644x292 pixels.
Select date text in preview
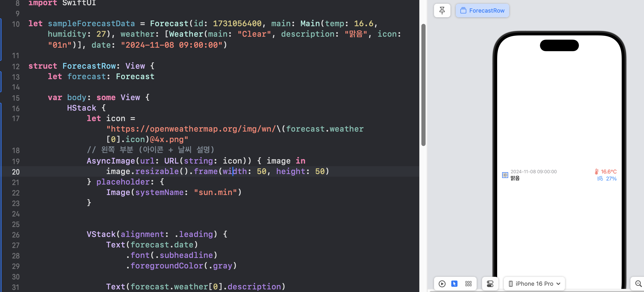(x=533, y=172)
